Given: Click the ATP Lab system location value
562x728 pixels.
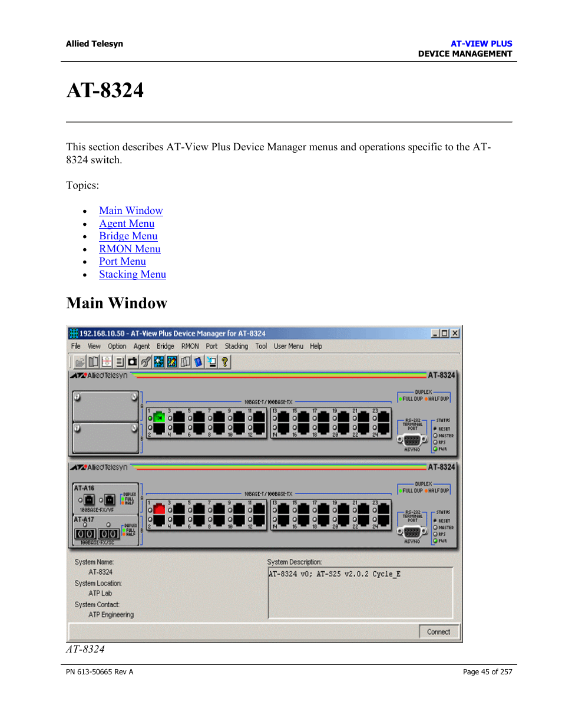Looking at the screenshot, I should pos(100,594).
